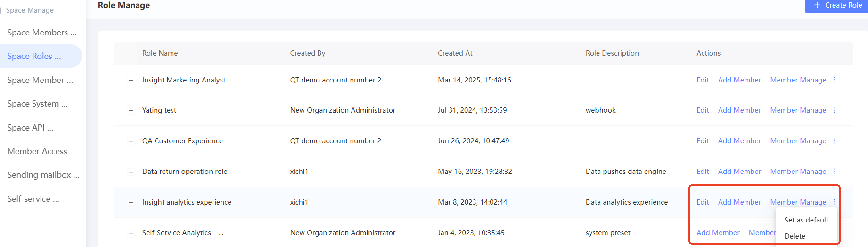868x247 pixels.
Task: Open more options for QA Customer Experience
Action: tap(834, 141)
